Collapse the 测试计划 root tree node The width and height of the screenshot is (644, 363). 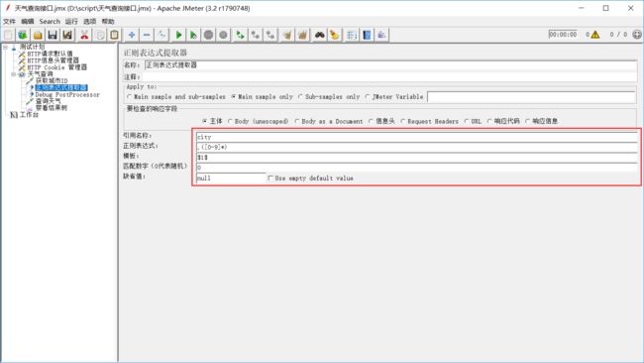coord(6,48)
